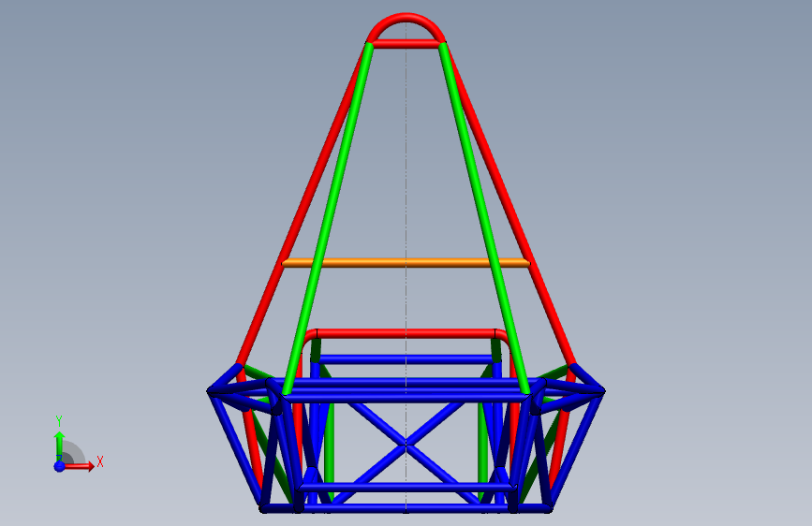Select the short red bar under the top arch

click(x=406, y=45)
